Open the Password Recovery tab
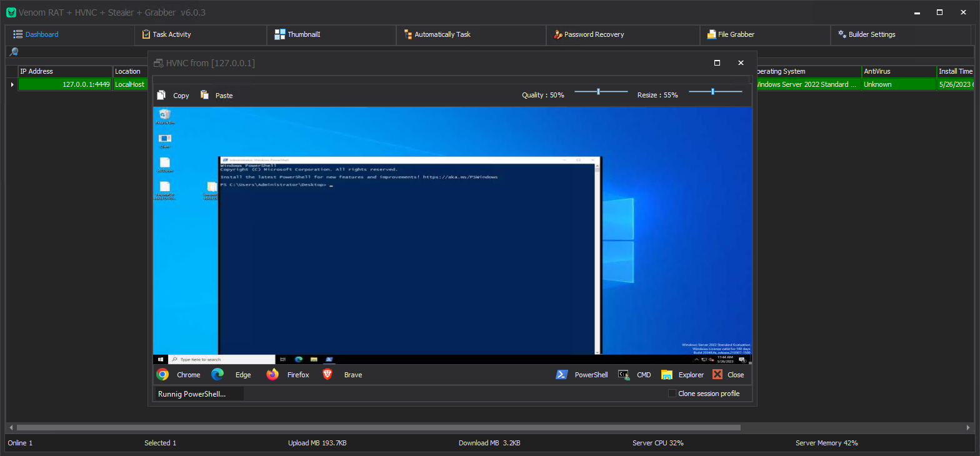The width and height of the screenshot is (980, 456). tap(623, 34)
